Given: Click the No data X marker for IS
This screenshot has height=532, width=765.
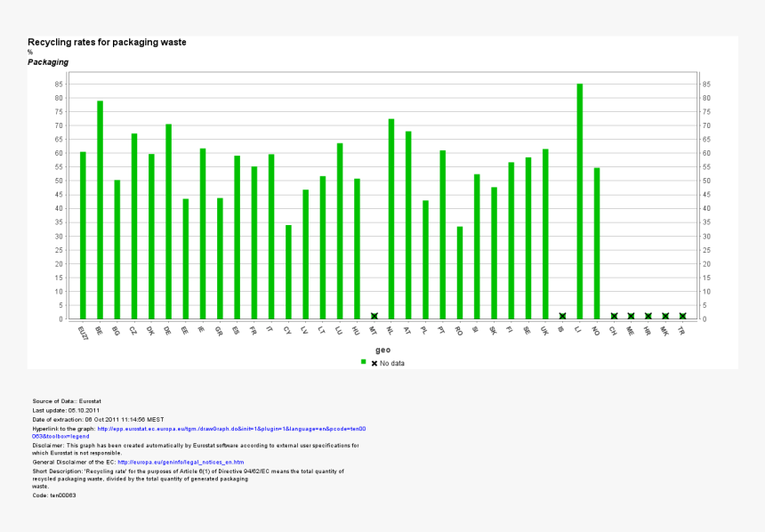Looking at the screenshot, I should coord(562,316).
